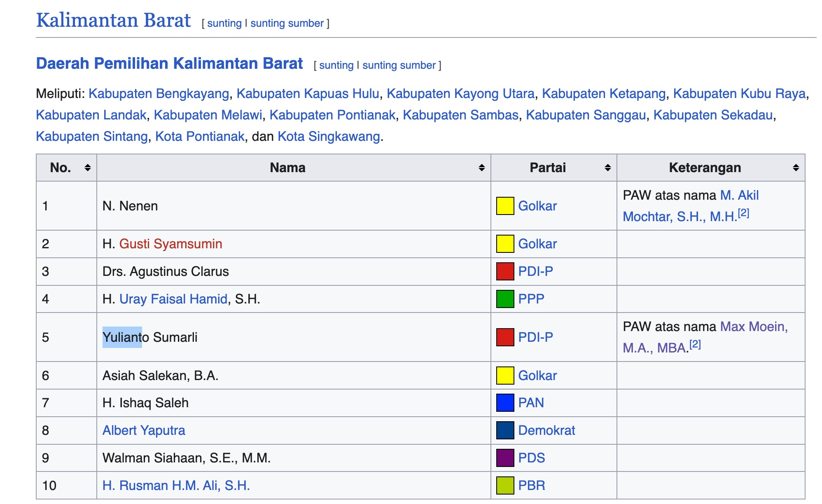
Task: Sort table by No. column arrows
Action: coord(87,168)
